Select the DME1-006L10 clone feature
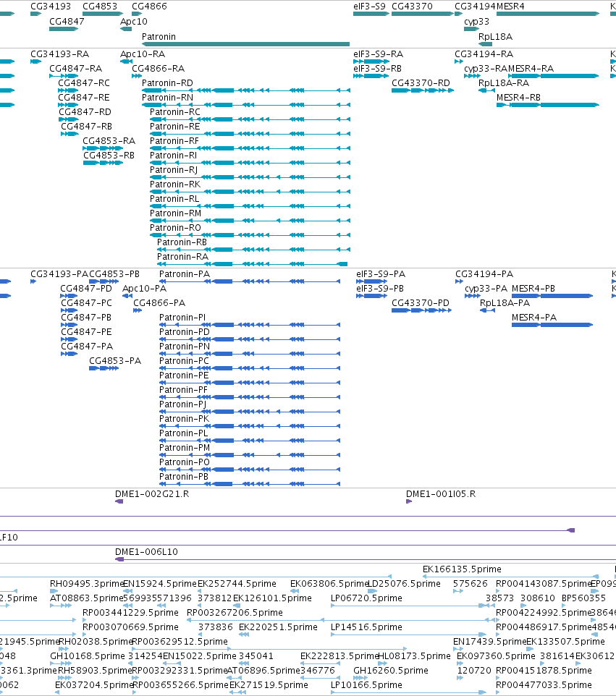Image resolution: width=616 pixels, height=696 pixels. 366,559
